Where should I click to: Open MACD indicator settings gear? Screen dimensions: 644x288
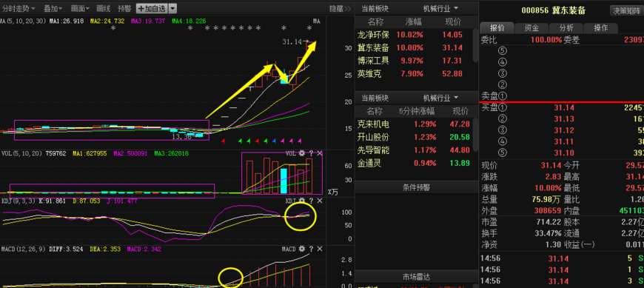click(x=302, y=249)
